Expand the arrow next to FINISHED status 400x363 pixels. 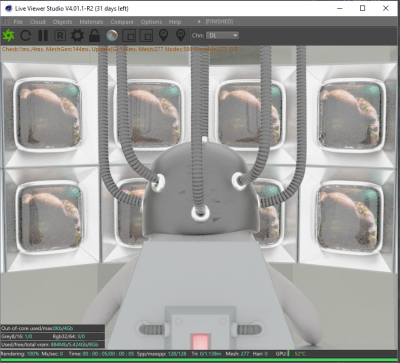tap(199, 22)
